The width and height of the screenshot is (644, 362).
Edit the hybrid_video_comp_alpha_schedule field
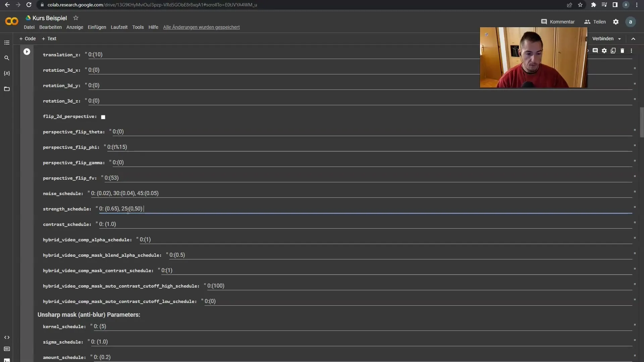pos(386,240)
